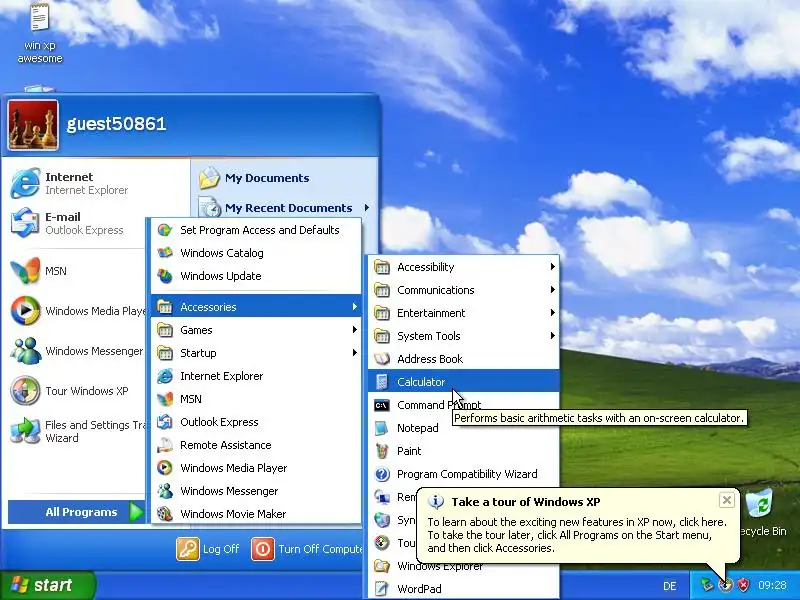The image size is (800, 600).
Task: Expand the System Tools submenu arrow
Action: click(553, 335)
